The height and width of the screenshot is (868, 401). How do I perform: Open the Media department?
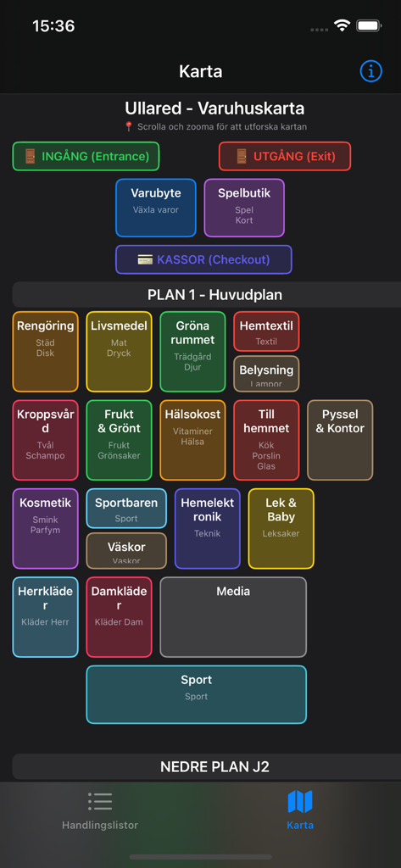tap(233, 617)
